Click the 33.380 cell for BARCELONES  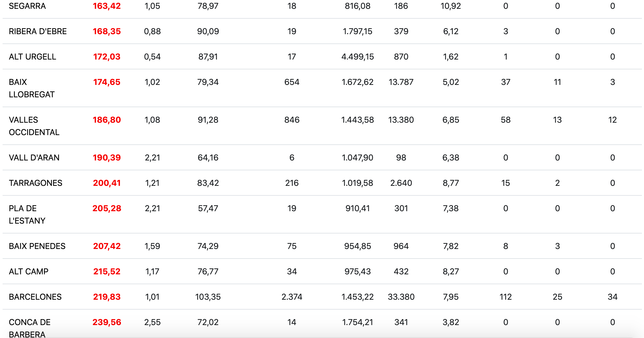click(x=401, y=297)
